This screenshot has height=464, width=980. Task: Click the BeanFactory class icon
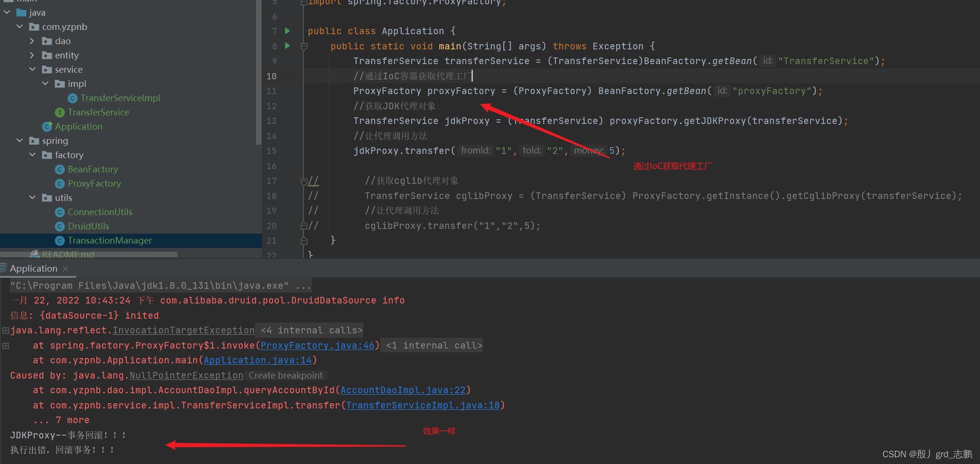coord(60,169)
